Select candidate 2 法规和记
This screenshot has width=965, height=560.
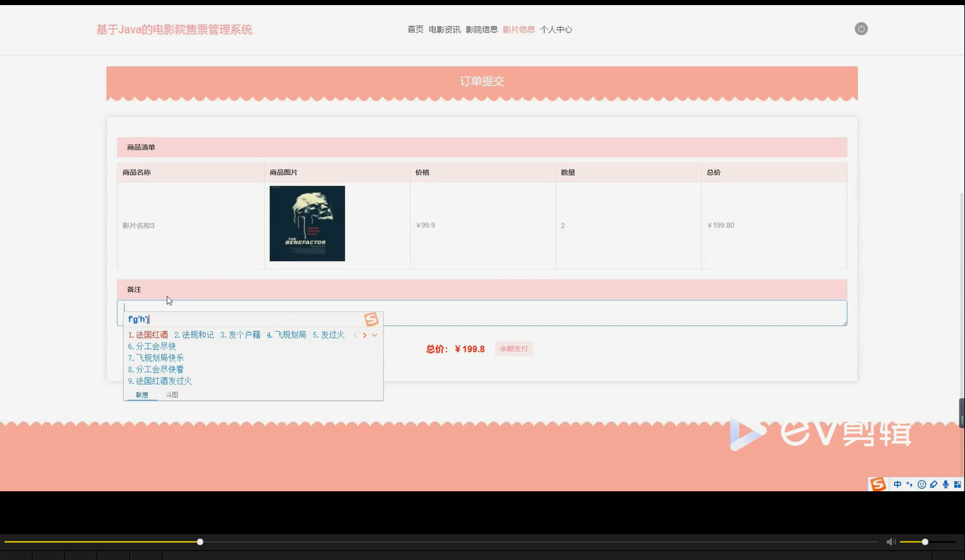194,335
